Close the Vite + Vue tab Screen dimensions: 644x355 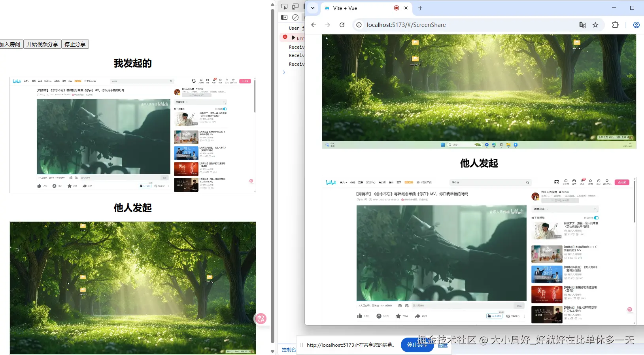click(406, 8)
